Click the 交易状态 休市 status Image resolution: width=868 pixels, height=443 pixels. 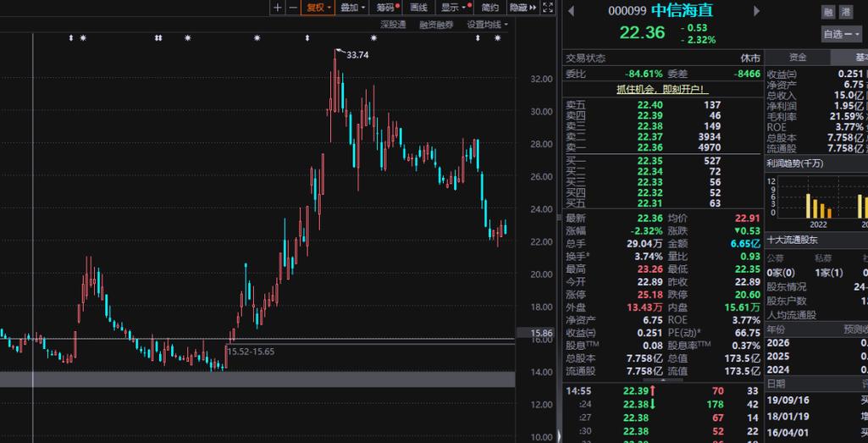750,58
